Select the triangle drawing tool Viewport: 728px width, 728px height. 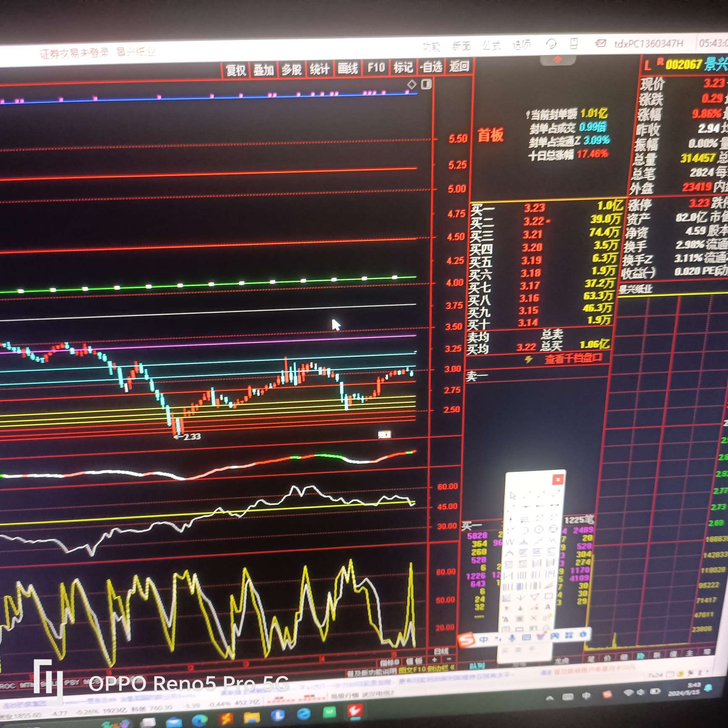coord(534,597)
